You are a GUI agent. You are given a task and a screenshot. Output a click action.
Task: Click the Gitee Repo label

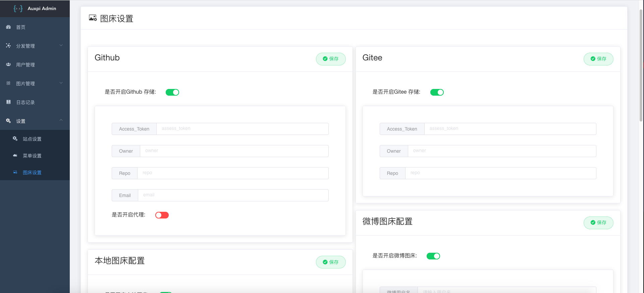(392, 173)
